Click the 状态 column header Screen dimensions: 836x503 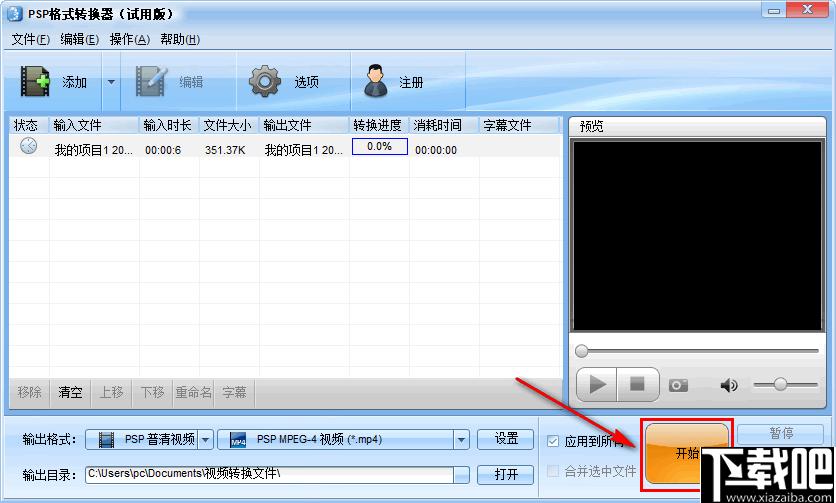tap(29, 125)
